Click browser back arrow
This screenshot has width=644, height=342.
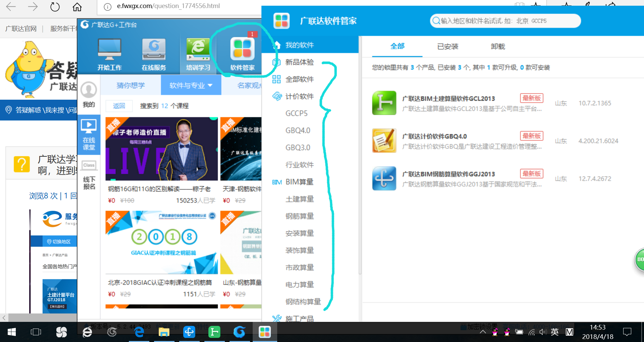(x=11, y=7)
